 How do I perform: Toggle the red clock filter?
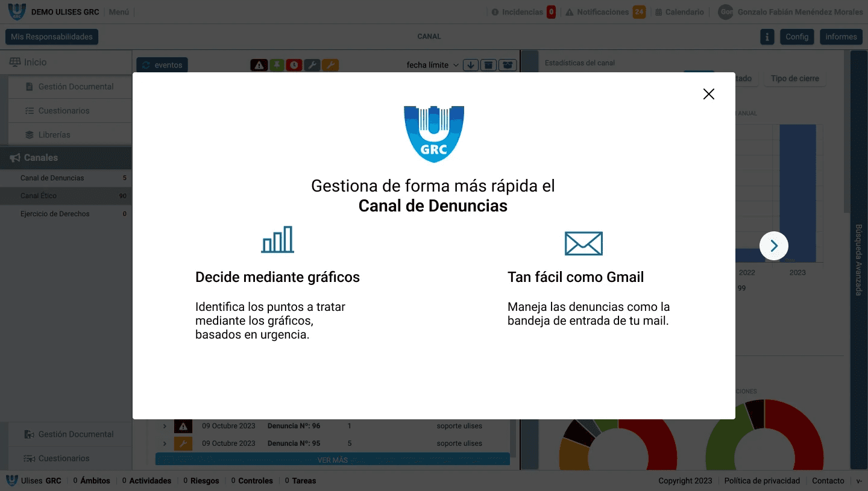coord(294,65)
